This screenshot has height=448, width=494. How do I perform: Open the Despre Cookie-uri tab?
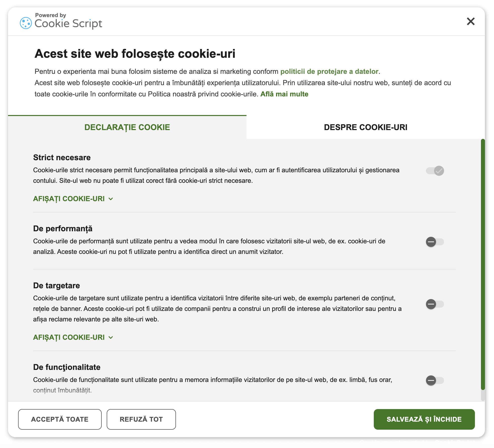(x=365, y=127)
